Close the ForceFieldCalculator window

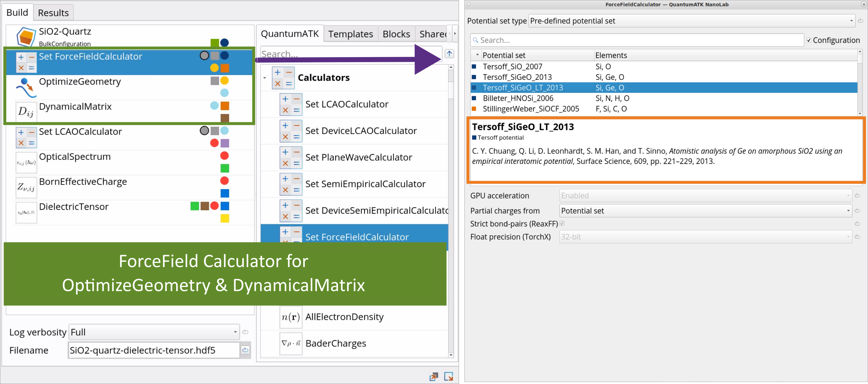(x=864, y=4)
